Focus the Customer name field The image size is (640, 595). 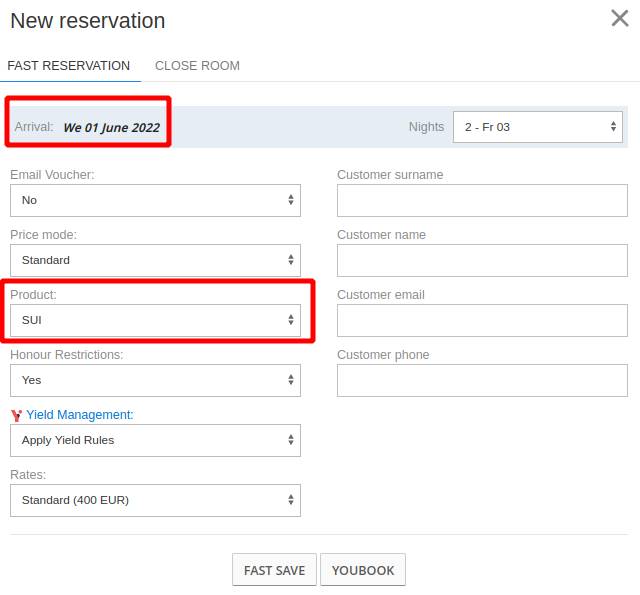click(x=482, y=260)
